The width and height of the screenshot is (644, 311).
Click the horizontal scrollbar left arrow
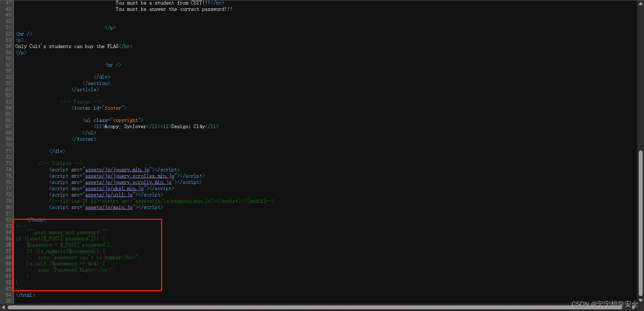tap(3, 308)
